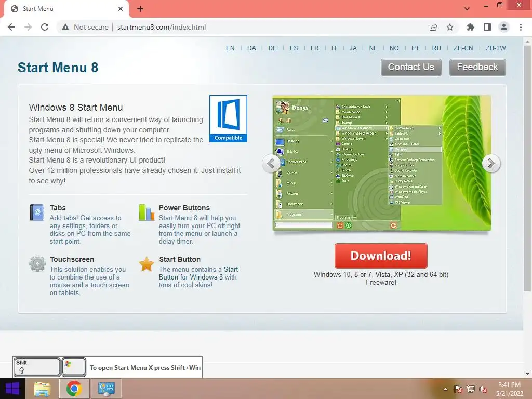Open the Chrome extensions puzzle icon
The height and width of the screenshot is (399, 532).
click(471, 27)
